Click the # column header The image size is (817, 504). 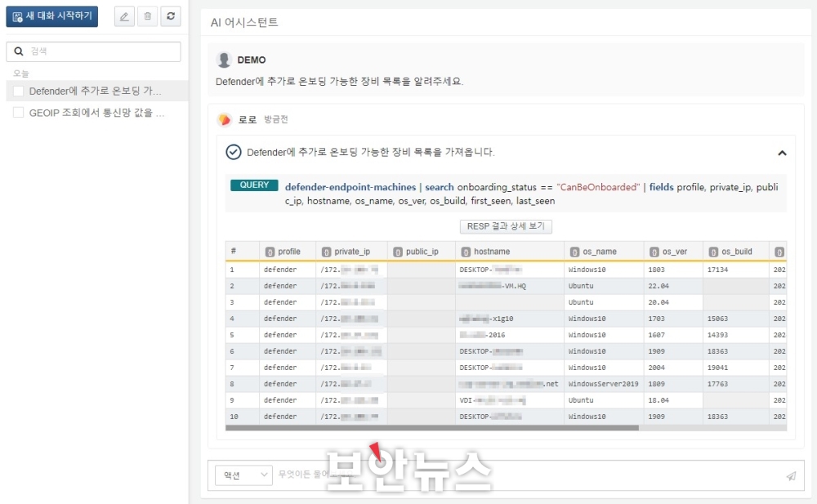point(243,252)
